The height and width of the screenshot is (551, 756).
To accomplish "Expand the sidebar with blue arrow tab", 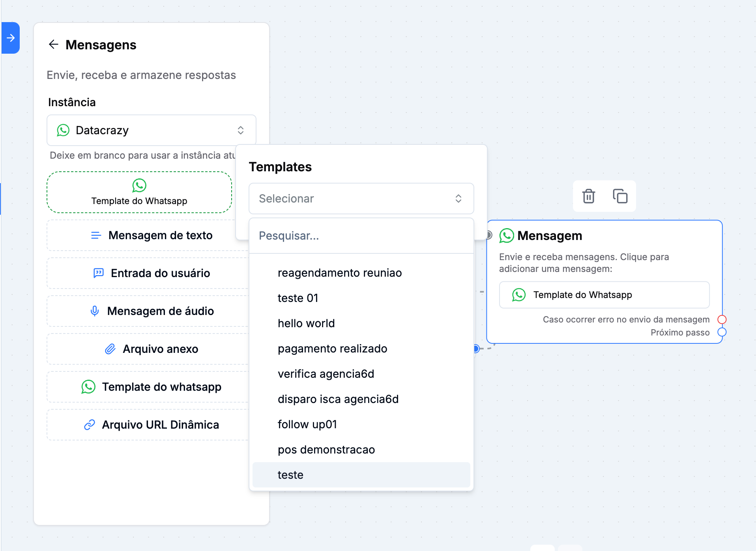I will click(x=11, y=38).
